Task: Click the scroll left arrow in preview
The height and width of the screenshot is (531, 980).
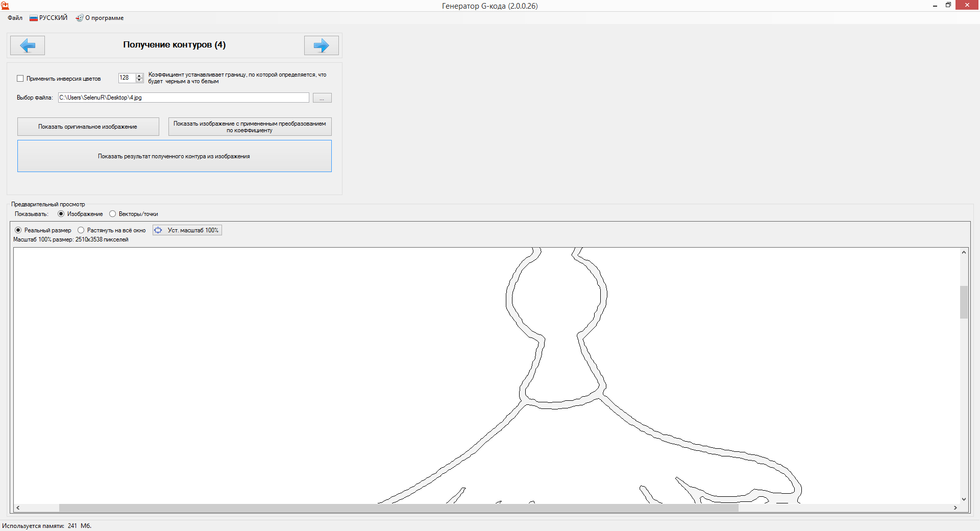Action: click(x=18, y=508)
